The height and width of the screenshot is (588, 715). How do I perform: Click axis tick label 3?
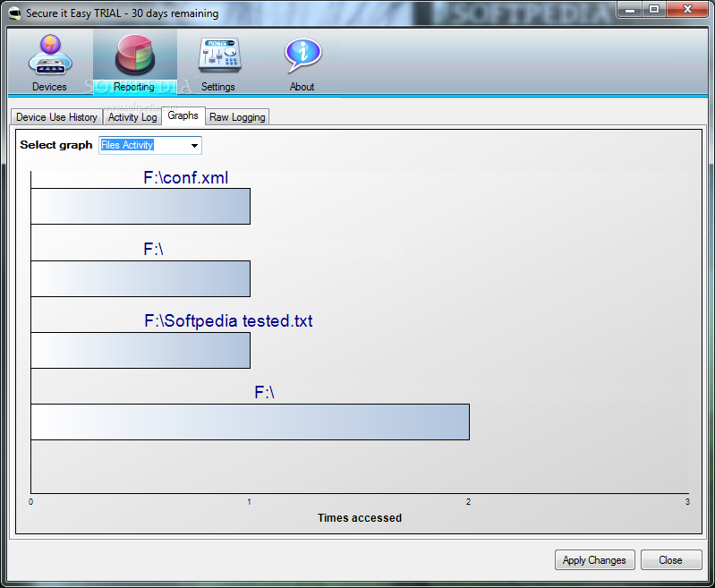(x=687, y=502)
